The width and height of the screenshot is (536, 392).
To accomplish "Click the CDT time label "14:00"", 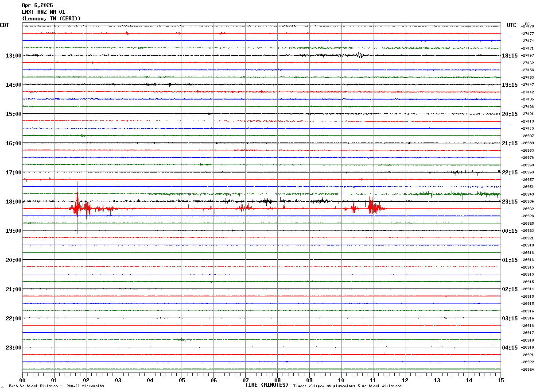I will tap(13, 85).
